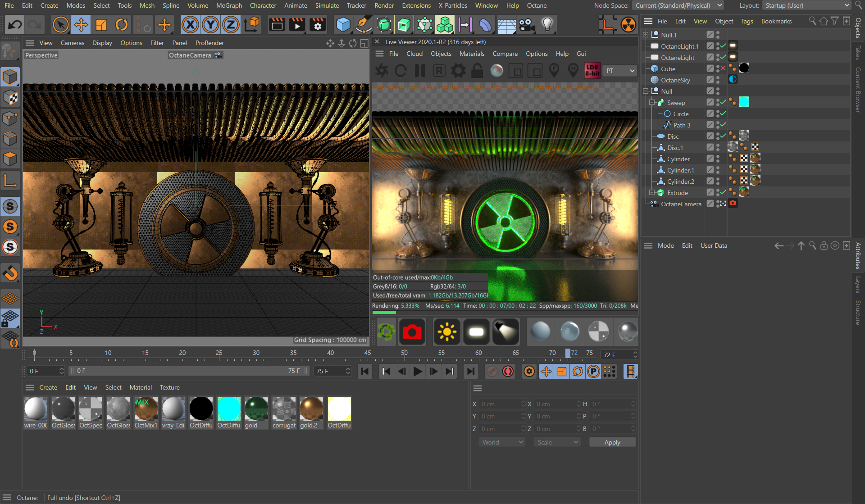Pause rendering in Live Viewer
865x504 pixels.
[420, 71]
